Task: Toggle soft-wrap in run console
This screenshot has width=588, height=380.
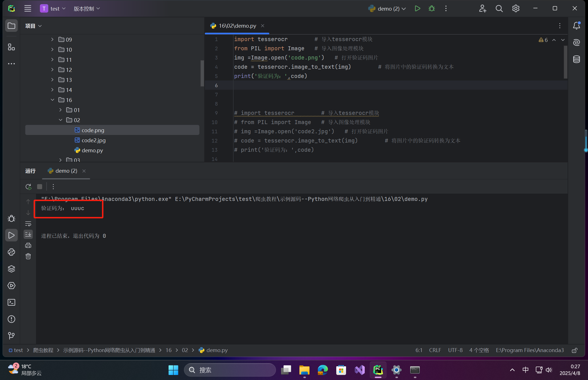Action: (x=28, y=224)
